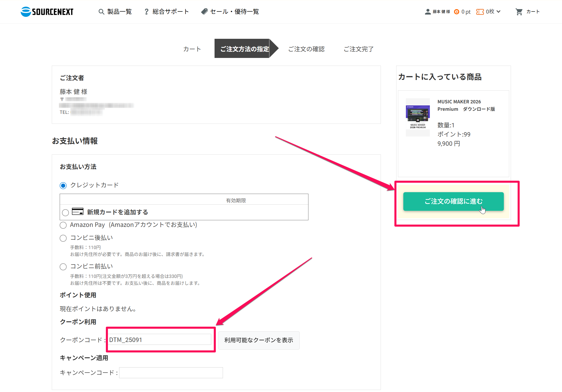
Task: Click the 0 pt points balance
Action: (466, 12)
